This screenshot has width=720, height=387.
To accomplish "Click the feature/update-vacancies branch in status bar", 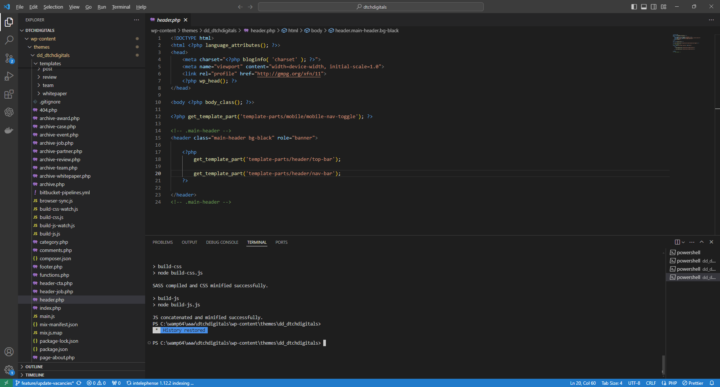I will click(x=45, y=383).
